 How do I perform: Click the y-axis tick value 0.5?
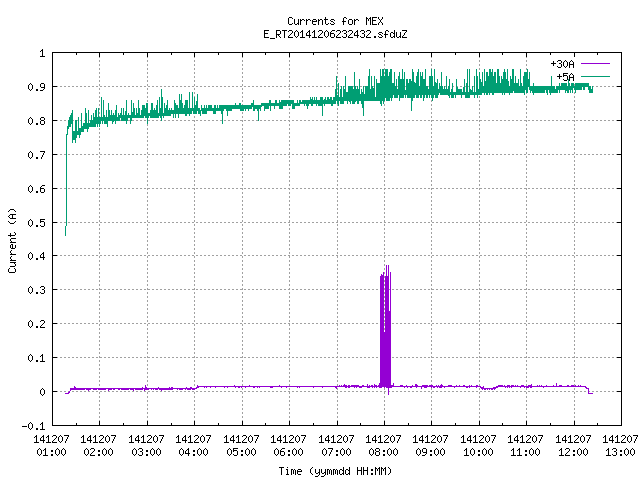tap(36, 222)
